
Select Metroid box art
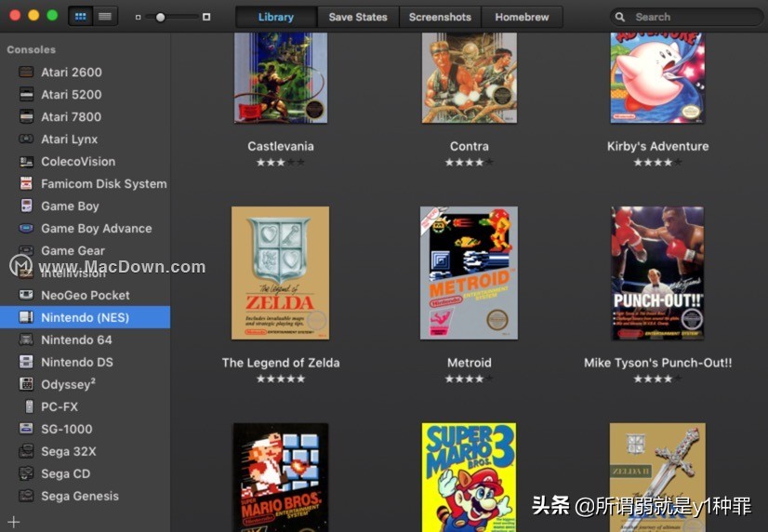pos(470,273)
